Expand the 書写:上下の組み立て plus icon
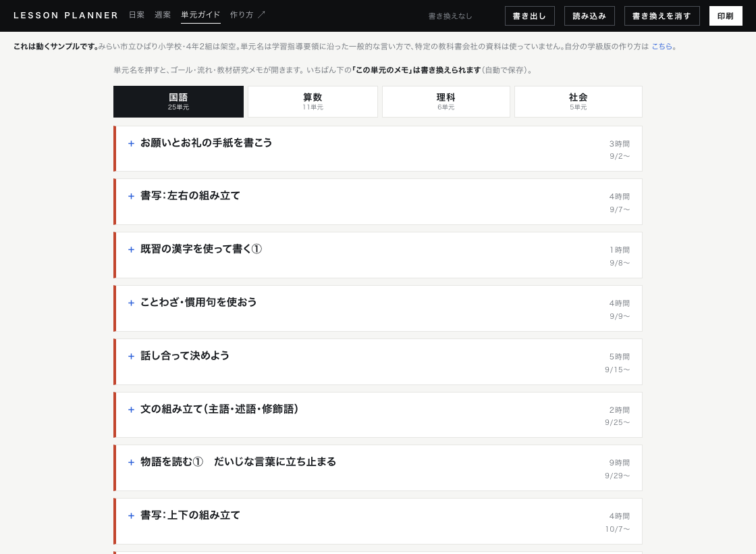The image size is (756, 554). click(131, 516)
